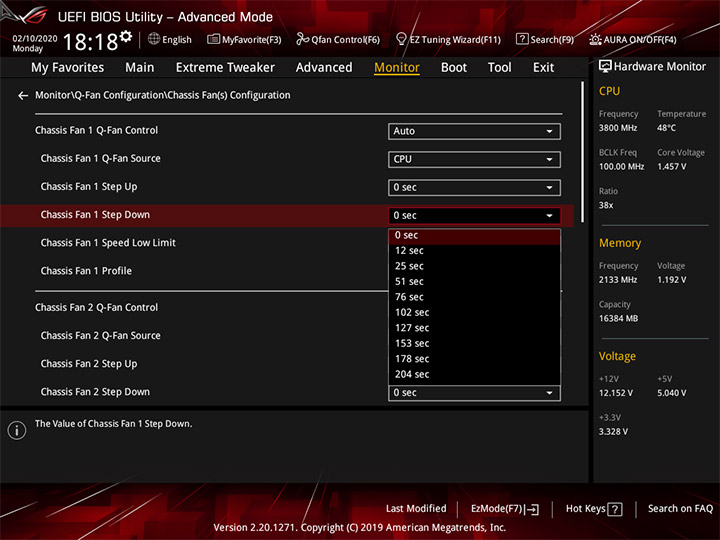Click the Search question mark icon

click(x=522, y=39)
